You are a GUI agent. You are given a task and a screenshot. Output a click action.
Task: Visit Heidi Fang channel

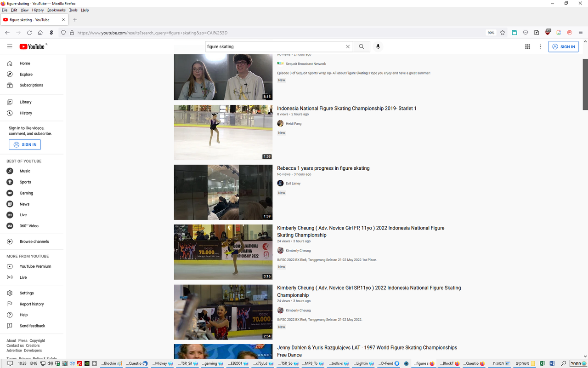pos(294,124)
